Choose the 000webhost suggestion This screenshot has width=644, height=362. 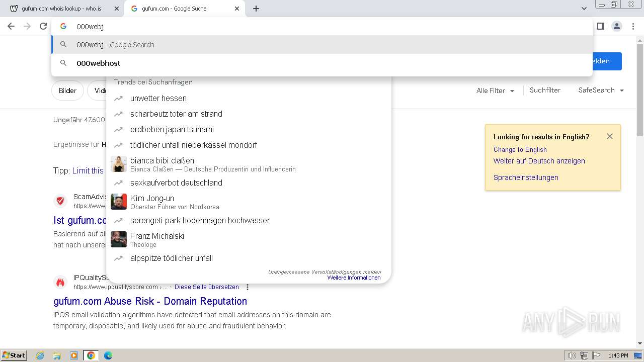[322, 63]
